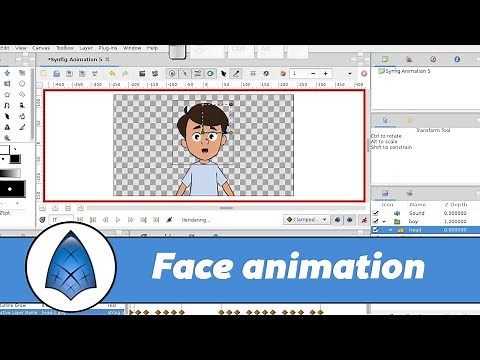The width and height of the screenshot is (480, 360).
Task: Click the black cursor arrow toolbar icon
Action: [223, 73]
